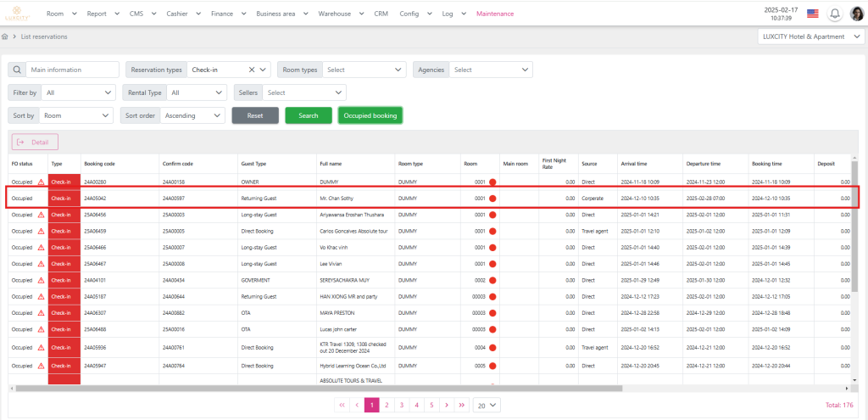Open the user profile avatar

point(856,14)
